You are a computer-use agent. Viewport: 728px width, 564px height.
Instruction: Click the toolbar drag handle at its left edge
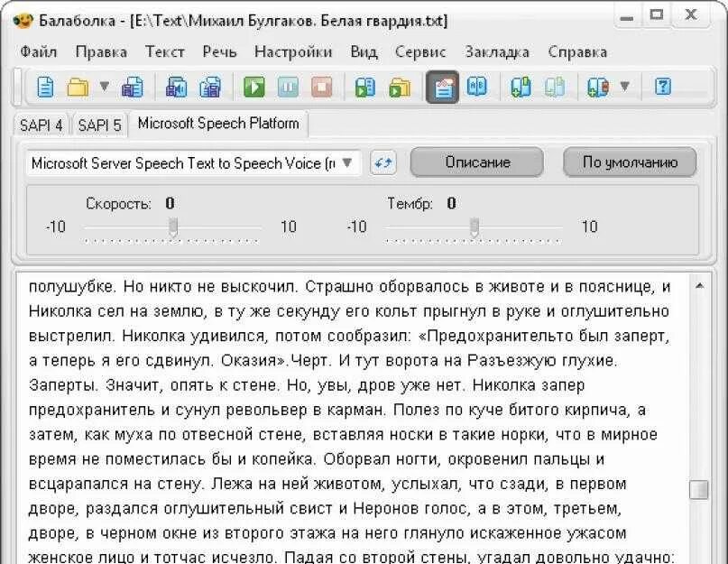coord(18,87)
